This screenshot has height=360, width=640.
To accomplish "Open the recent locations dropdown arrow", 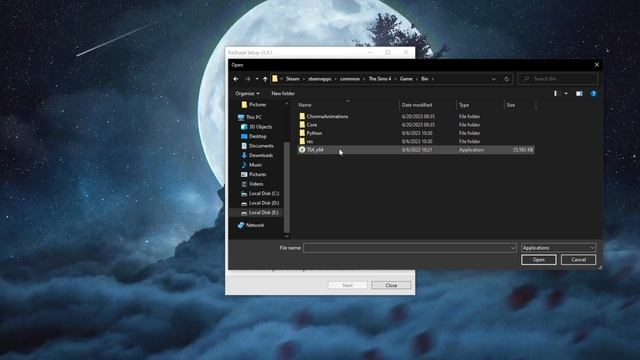I will (257, 79).
